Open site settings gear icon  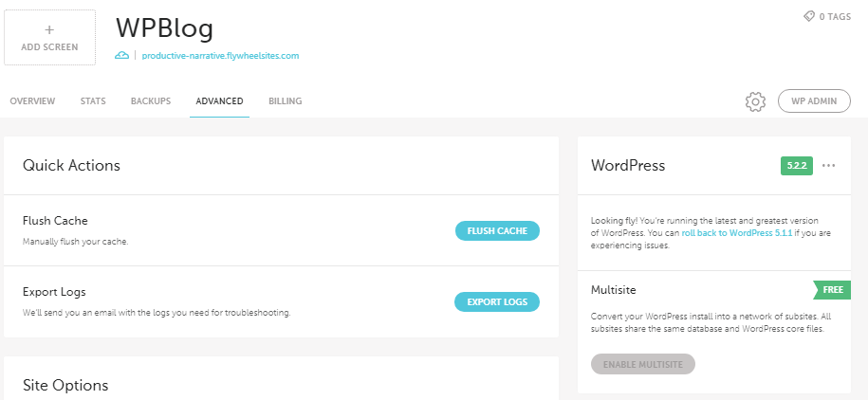(756, 101)
